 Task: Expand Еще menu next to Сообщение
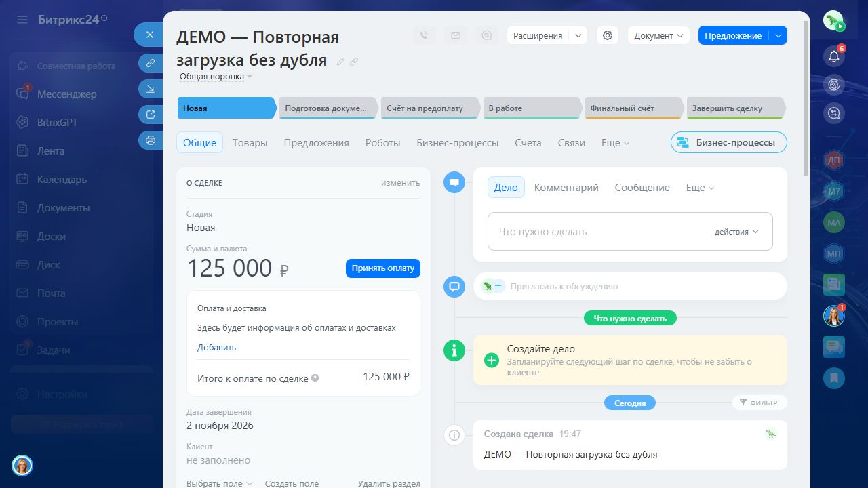700,188
